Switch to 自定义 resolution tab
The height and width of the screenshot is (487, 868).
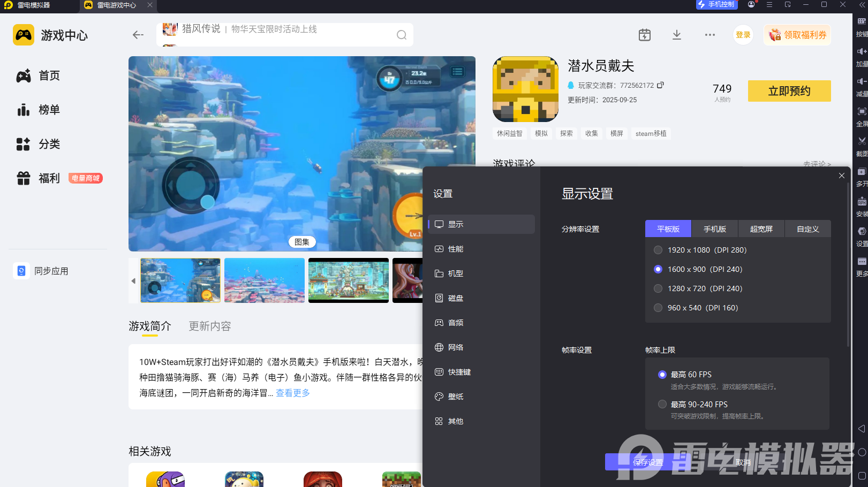coord(808,229)
